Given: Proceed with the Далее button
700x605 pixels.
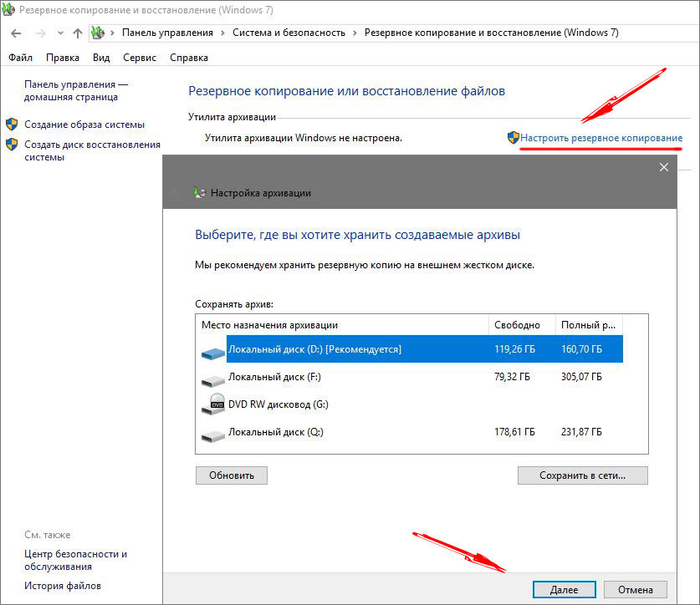Looking at the screenshot, I should [565, 590].
